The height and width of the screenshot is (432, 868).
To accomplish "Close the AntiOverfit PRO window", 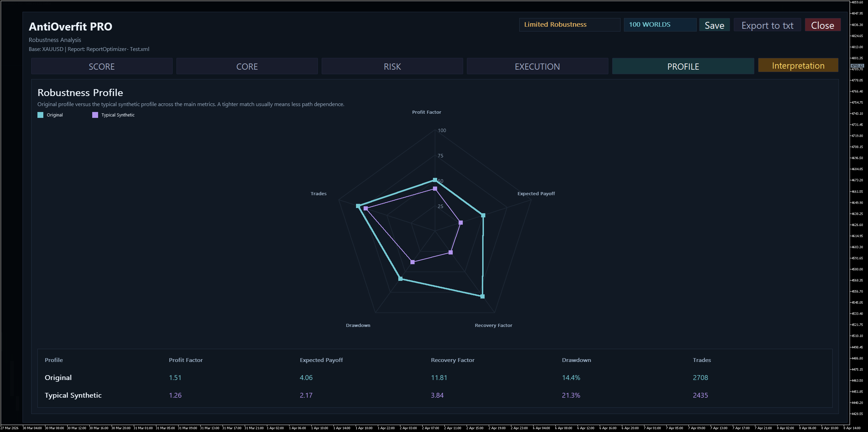I will click(x=822, y=25).
